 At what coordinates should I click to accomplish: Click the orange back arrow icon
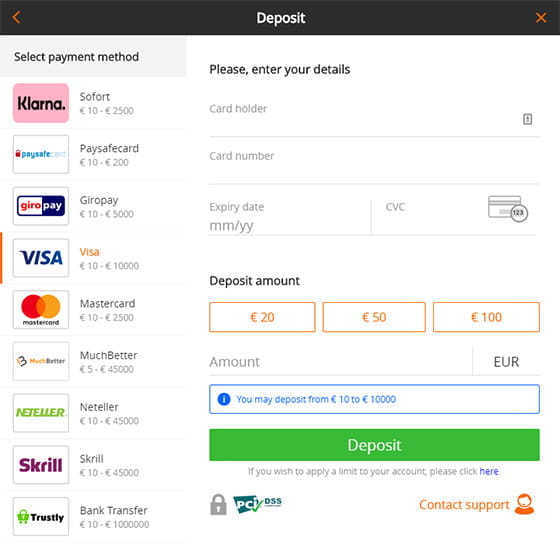pyautogui.click(x=16, y=17)
